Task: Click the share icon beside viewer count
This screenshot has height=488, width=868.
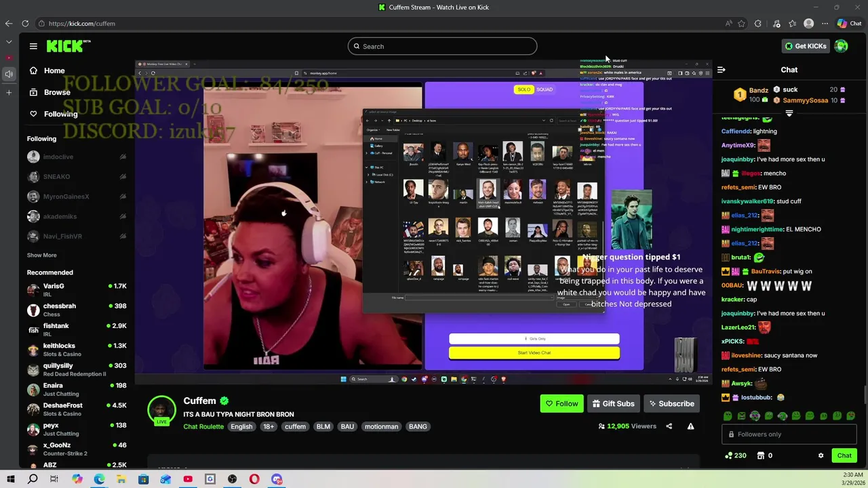Action: tap(669, 426)
